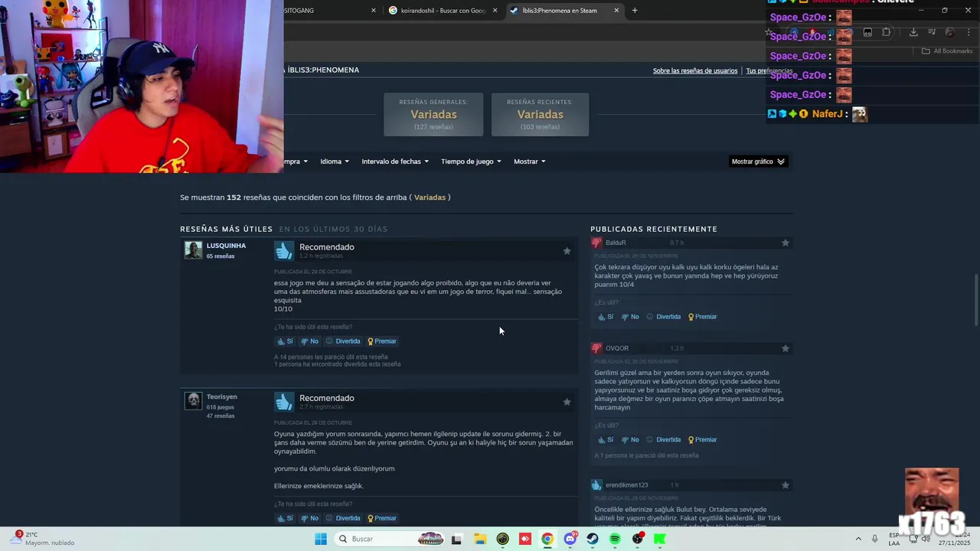
Task: Open Discord from the taskbar
Action: [x=570, y=539]
